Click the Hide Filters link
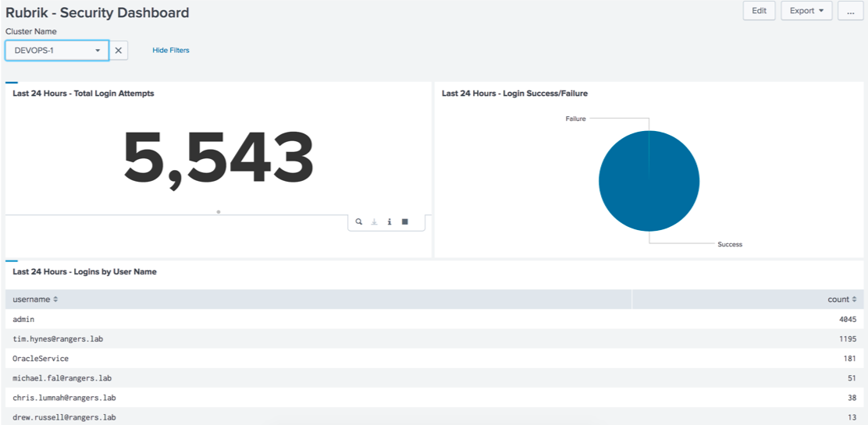The height and width of the screenshot is (425, 868). (171, 51)
